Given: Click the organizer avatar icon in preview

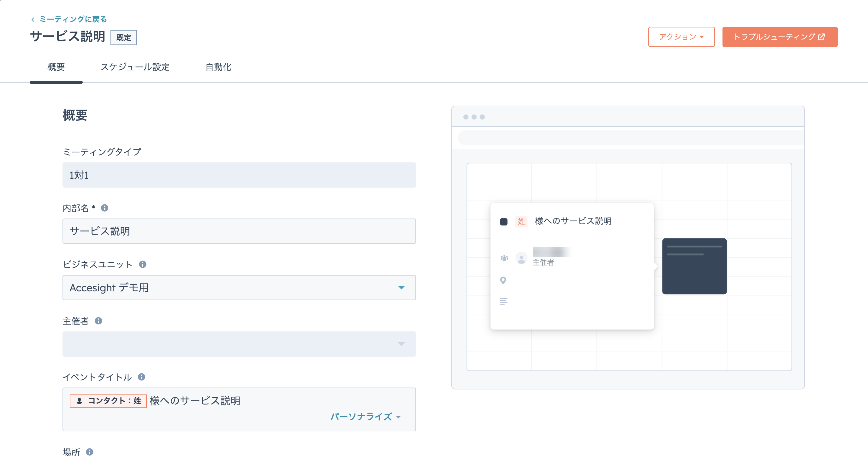Looking at the screenshot, I should click(521, 258).
